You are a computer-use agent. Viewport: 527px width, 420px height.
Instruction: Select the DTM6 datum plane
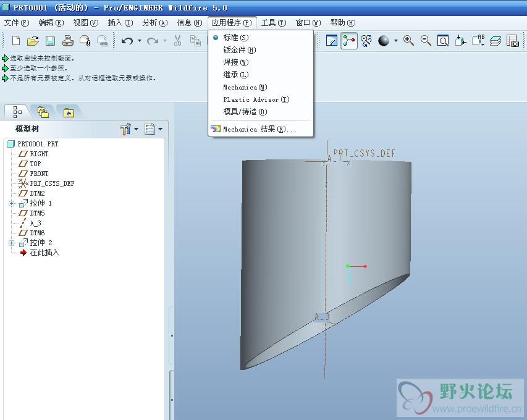[x=37, y=233]
